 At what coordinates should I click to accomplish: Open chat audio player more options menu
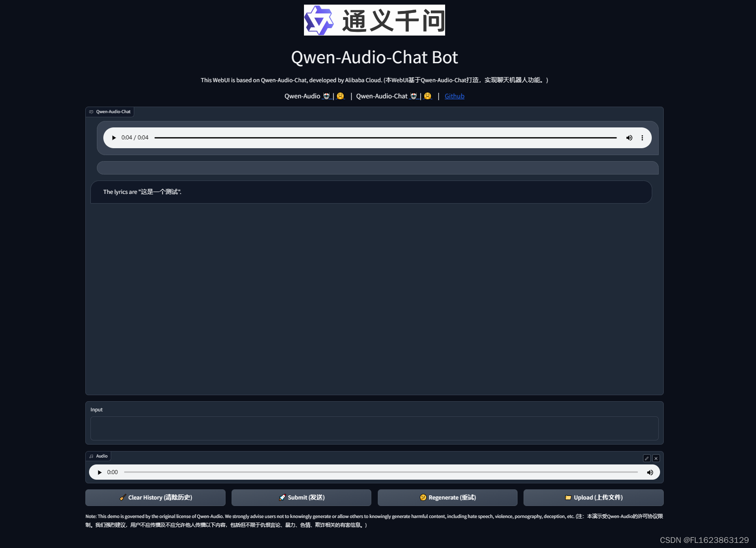642,138
